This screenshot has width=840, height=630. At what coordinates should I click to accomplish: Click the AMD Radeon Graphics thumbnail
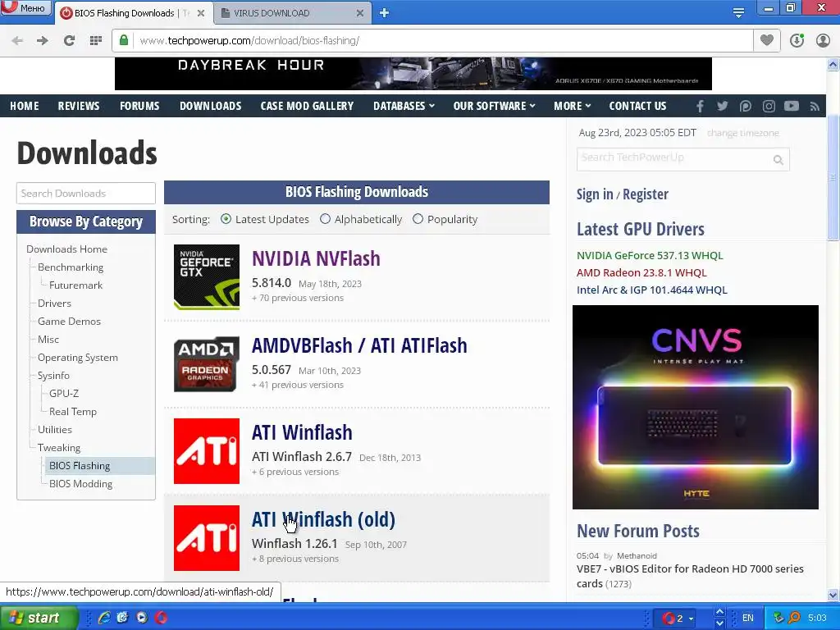tap(207, 364)
